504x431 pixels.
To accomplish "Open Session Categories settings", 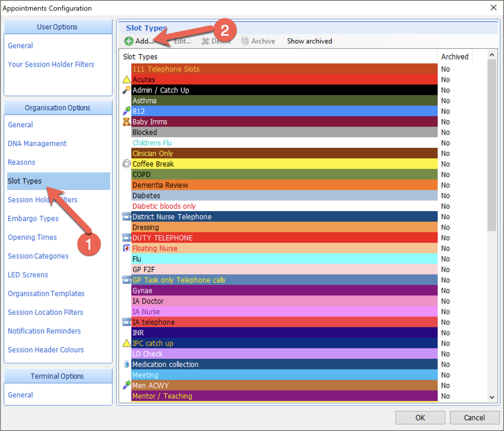I will point(38,256).
